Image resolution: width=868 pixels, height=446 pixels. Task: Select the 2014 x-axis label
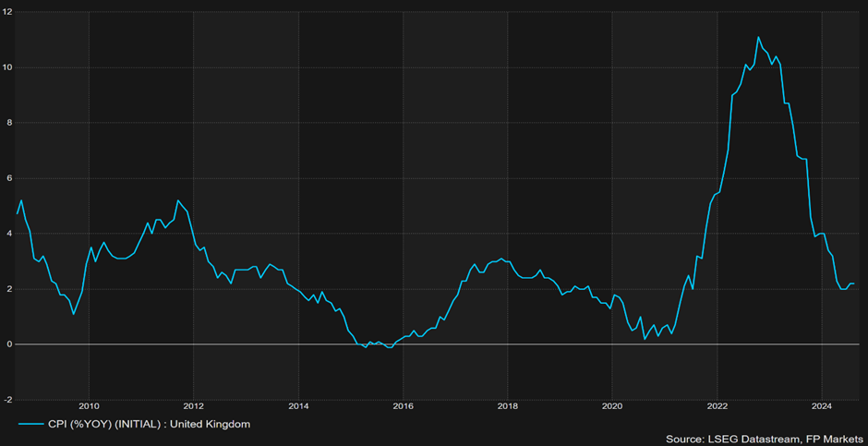coord(298,406)
